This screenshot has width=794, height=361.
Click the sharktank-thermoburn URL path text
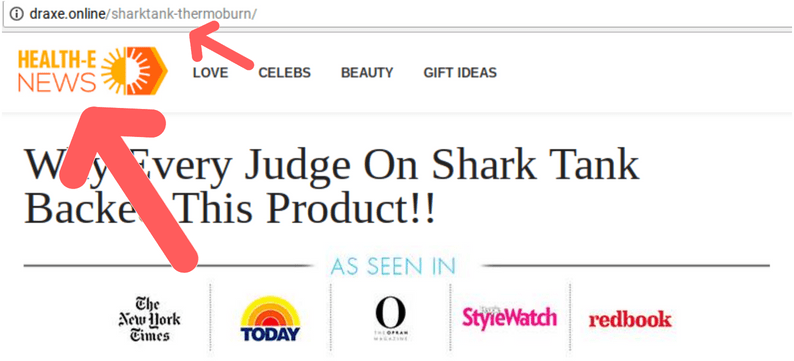[x=181, y=14]
